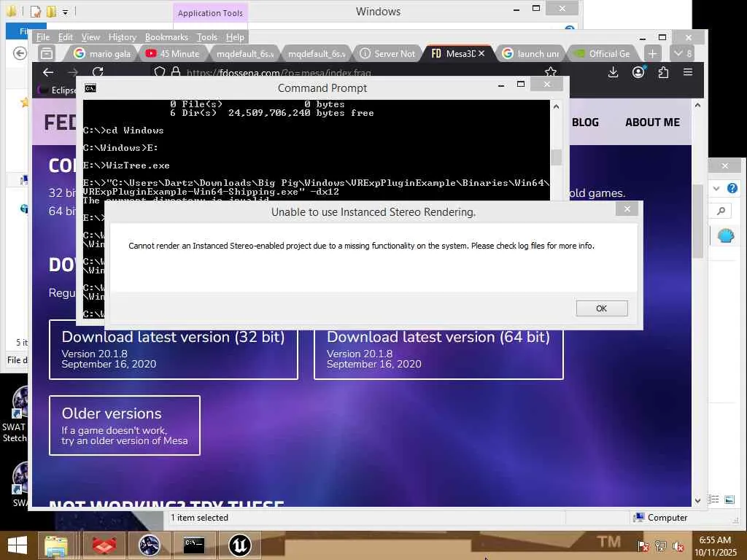Go back in Firefox

point(47,72)
